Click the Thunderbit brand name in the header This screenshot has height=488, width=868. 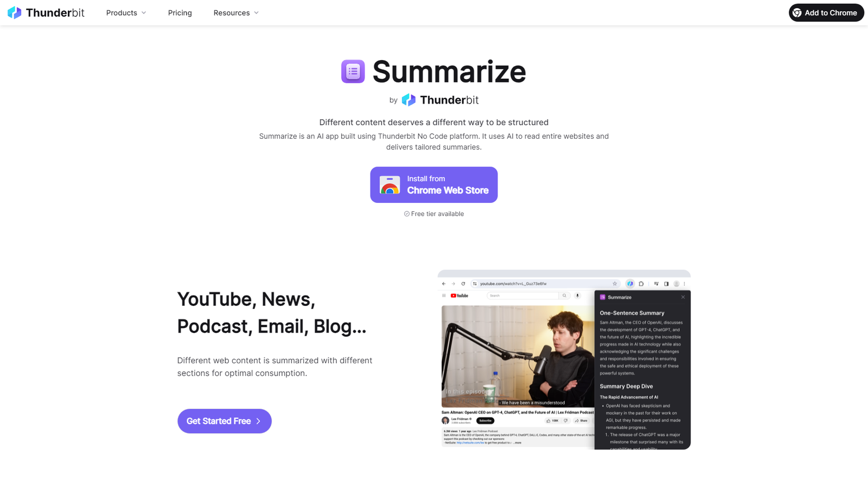(55, 12)
